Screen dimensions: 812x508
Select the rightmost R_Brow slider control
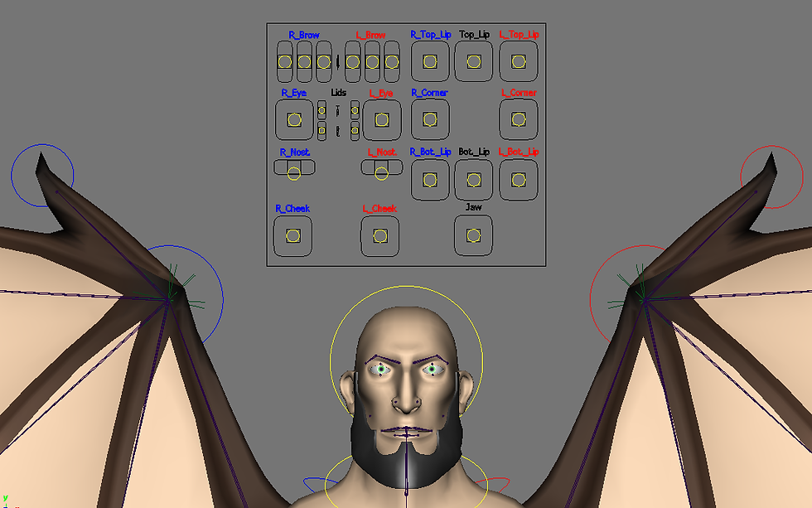(324, 62)
